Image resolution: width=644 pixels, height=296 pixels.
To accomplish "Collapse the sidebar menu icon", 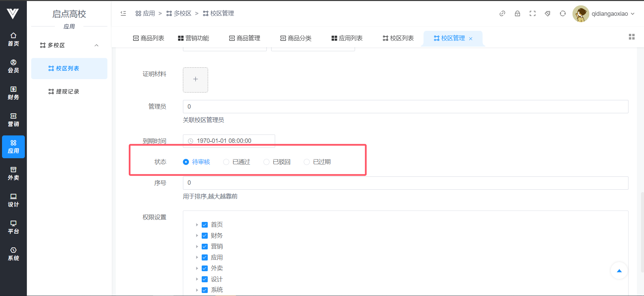I will point(123,13).
